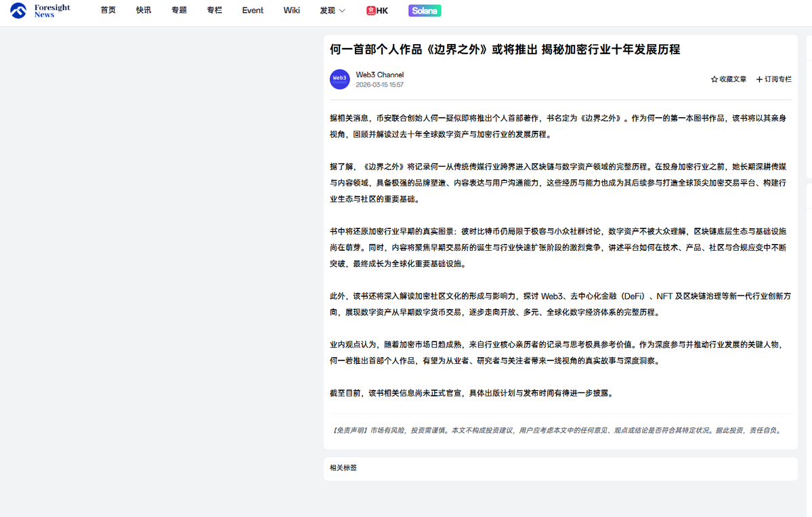
Task: Go to 首页 in the navigation bar
Action: (x=108, y=10)
